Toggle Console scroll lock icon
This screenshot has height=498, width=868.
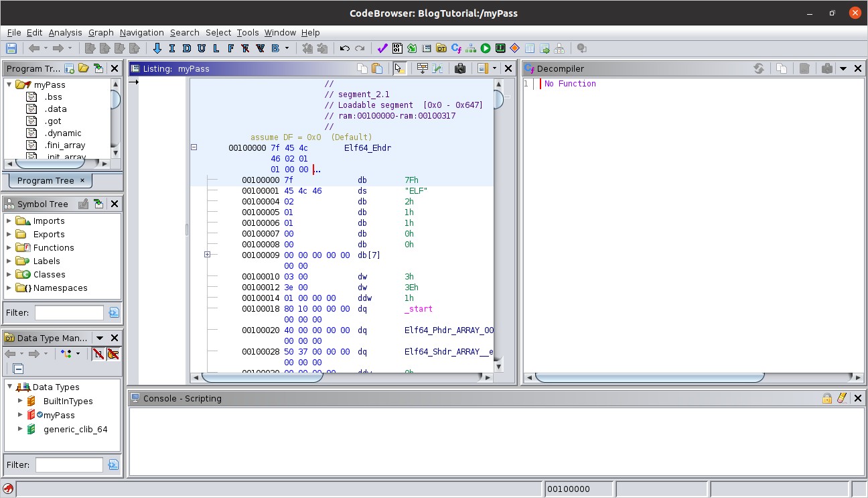pos(828,398)
